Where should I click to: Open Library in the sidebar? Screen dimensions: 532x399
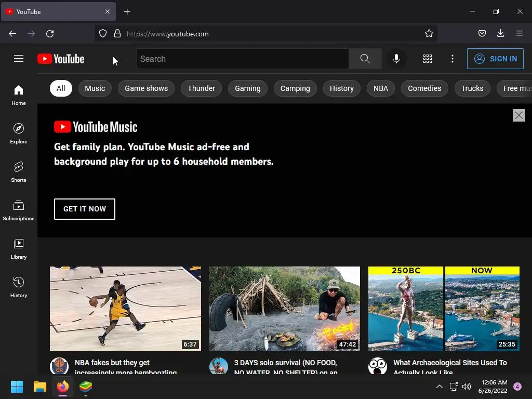[19, 249]
